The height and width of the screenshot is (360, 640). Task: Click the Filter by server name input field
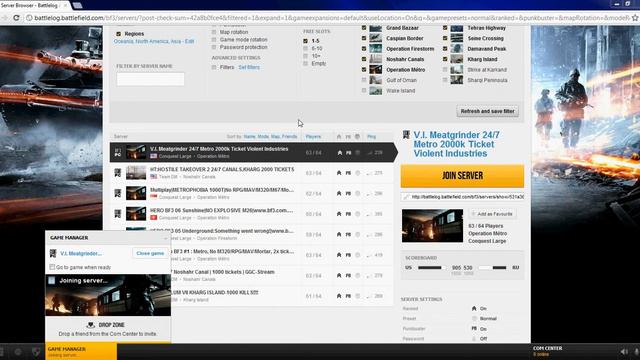click(x=150, y=79)
